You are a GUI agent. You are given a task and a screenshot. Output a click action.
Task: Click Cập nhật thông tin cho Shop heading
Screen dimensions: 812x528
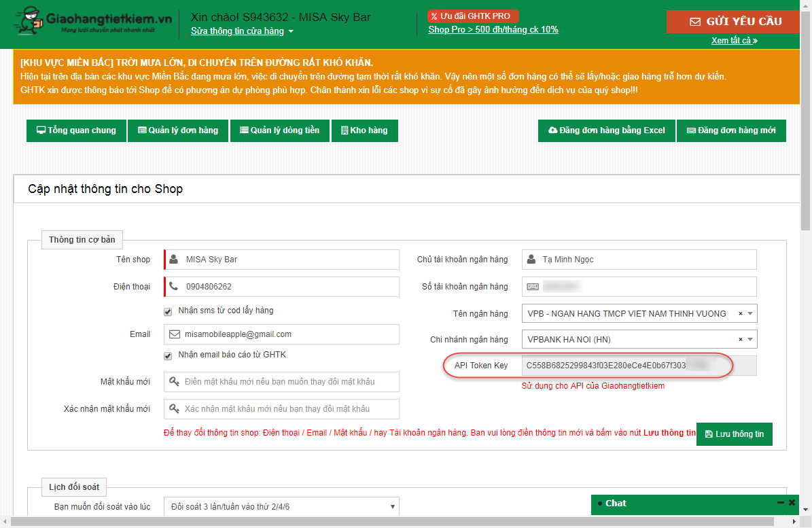pos(105,189)
